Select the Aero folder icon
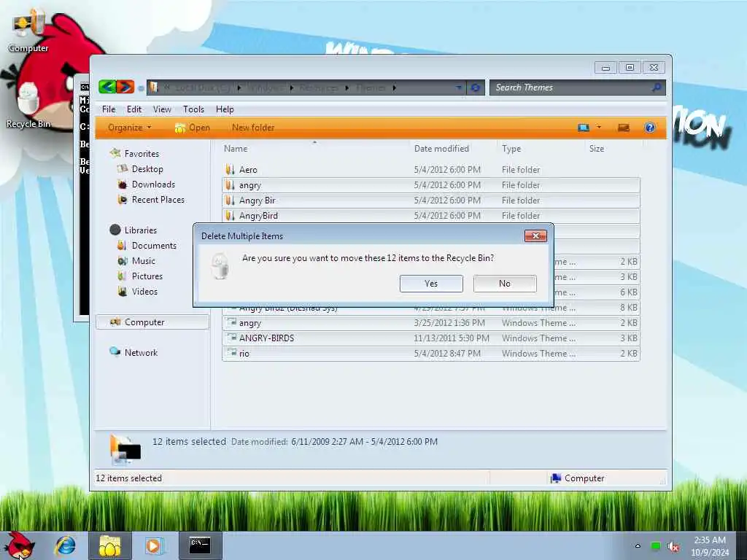 coord(230,169)
